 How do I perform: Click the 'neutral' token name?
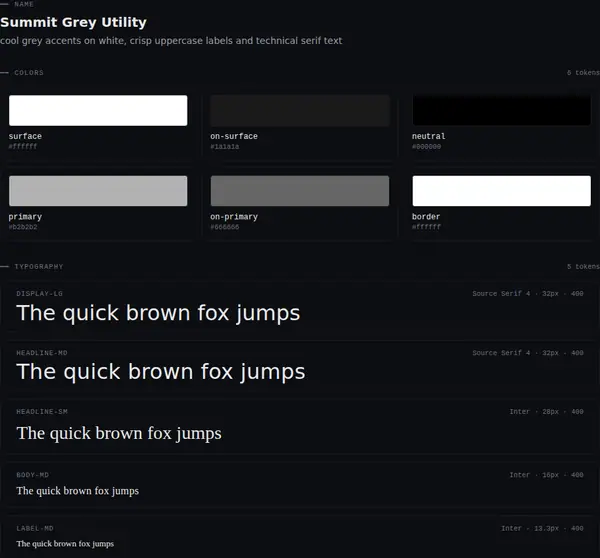[x=429, y=136]
